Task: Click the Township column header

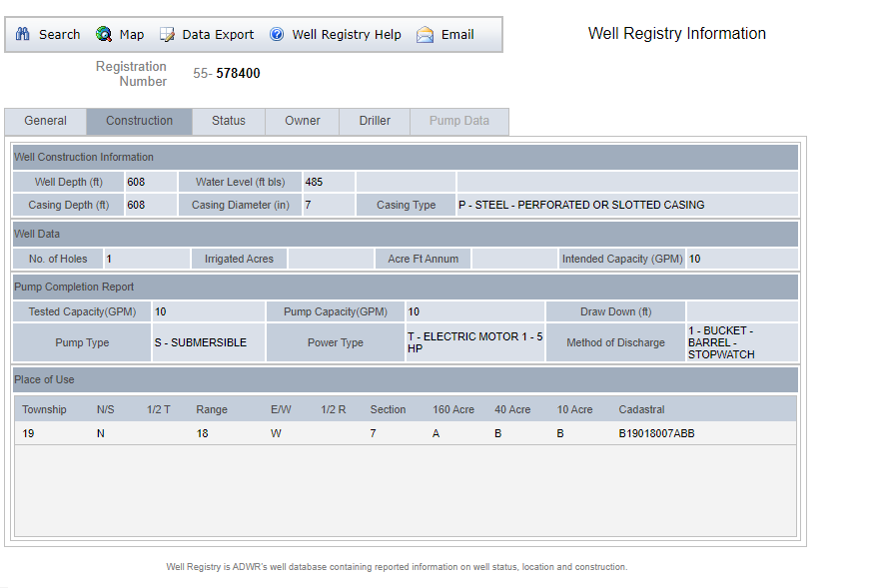Action: (45, 409)
